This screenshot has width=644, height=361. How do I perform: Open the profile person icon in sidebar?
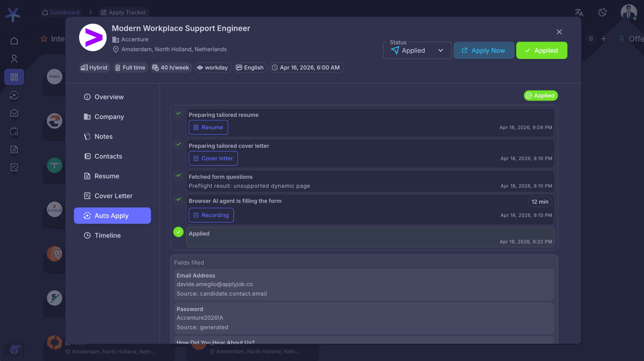click(x=14, y=59)
